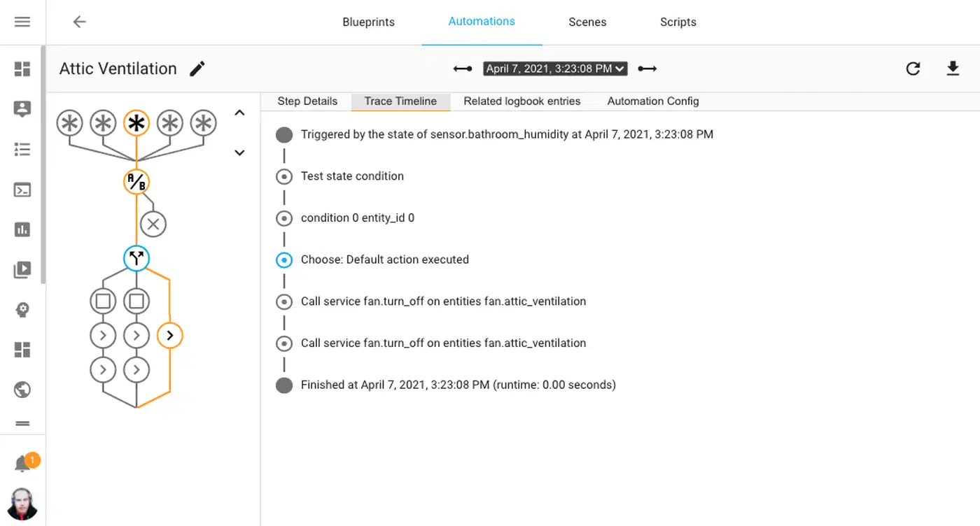Select the blue Choose node in graph
The image size is (980, 526).
[x=136, y=259]
